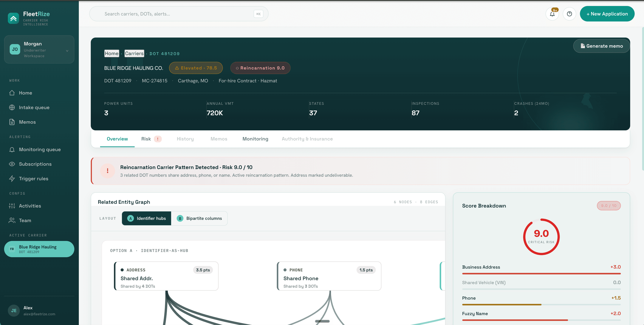Go to Carriers breadcrumb link
The image size is (644, 325).
pyautogui.click(x=134, y=53)
